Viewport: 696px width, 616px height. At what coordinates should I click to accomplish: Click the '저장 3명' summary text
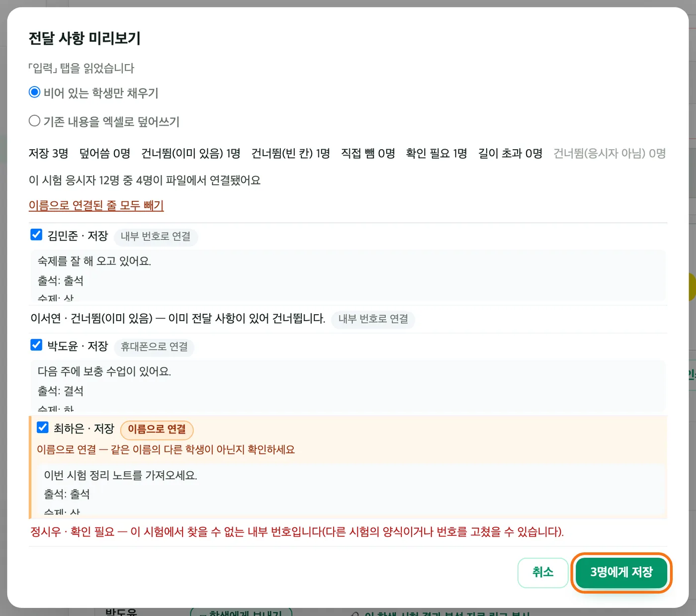pyautogui.click(x=48, y=154)
